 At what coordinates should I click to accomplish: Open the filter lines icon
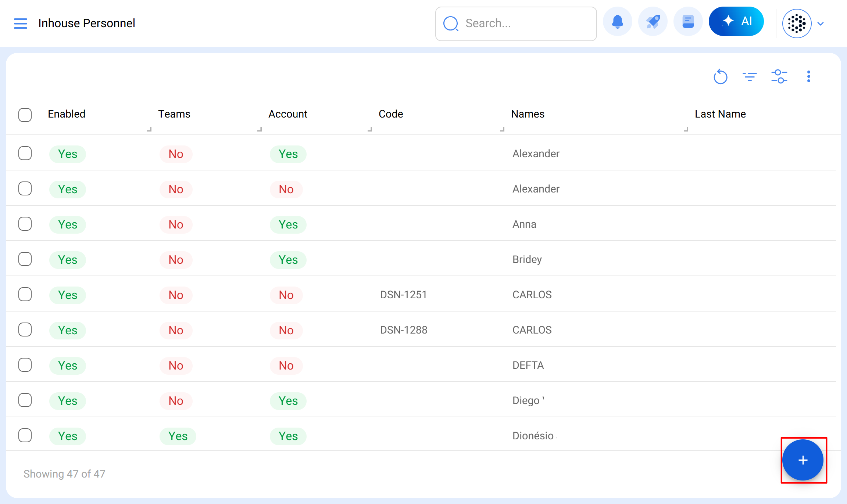click(750, 77)
